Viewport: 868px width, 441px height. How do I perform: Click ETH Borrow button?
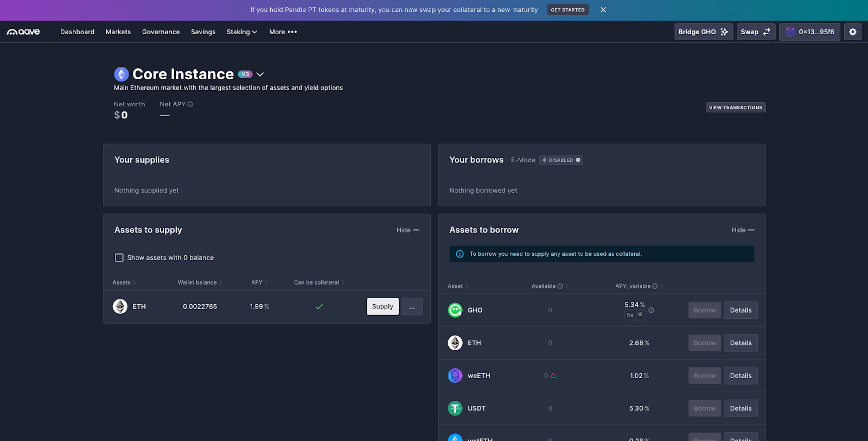pos(705,343)
